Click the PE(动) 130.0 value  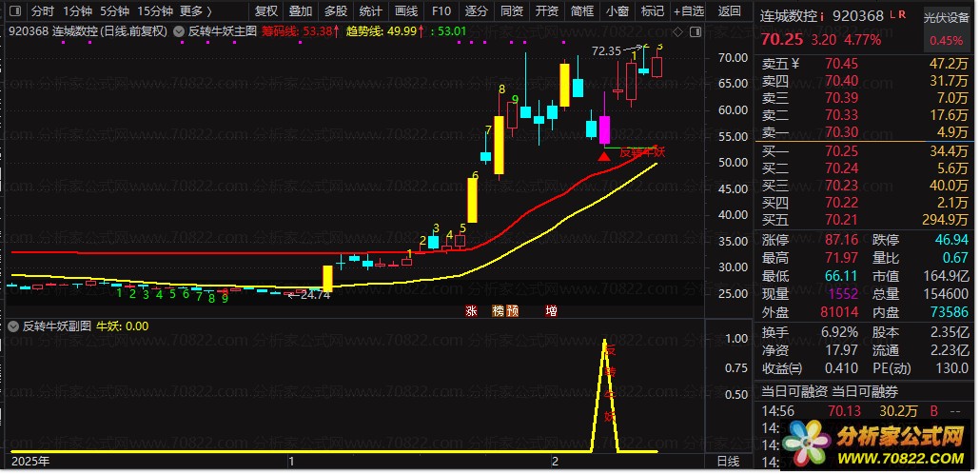(x=951, y=368)
